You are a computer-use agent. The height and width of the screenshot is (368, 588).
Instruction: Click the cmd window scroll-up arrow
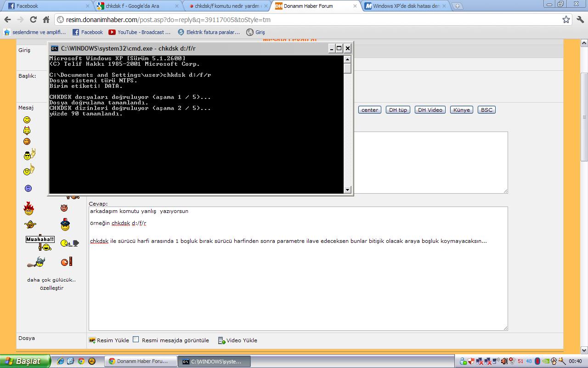pyautogui.click(x=347, y=59)
